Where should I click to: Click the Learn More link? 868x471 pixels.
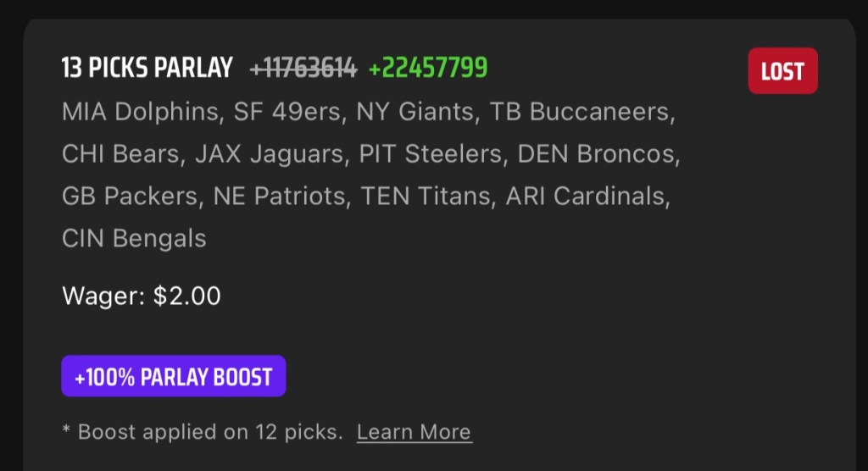pos(414,432)
